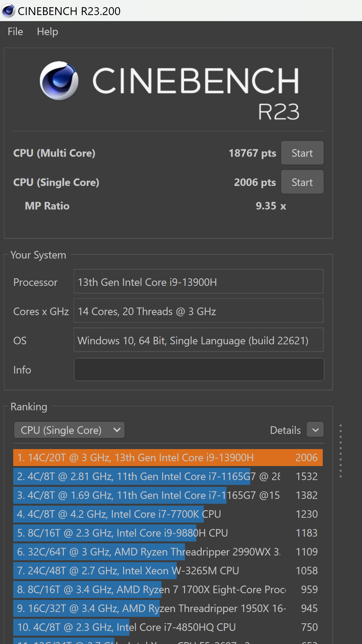Click the Cores x GHz field
Image resolution: width=362 pixels, height=644 pixels.
pos(199,311)
